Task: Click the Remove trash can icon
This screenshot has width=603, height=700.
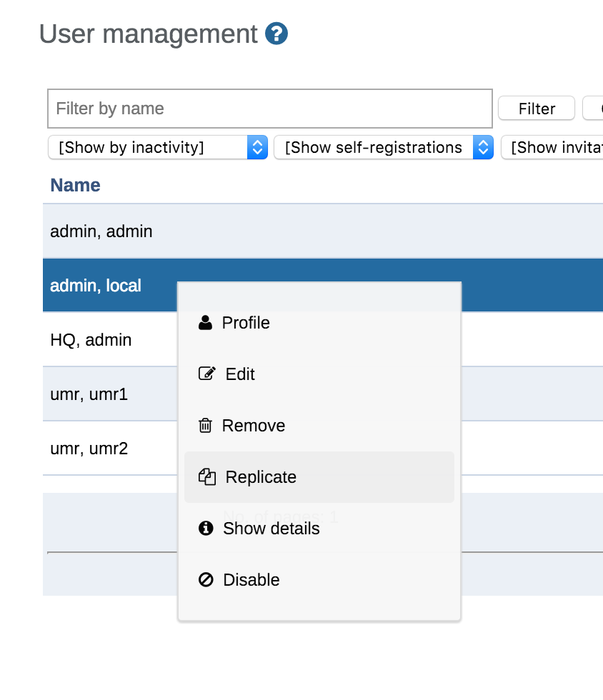Action: pyautogui.click(x=205, y=426)
